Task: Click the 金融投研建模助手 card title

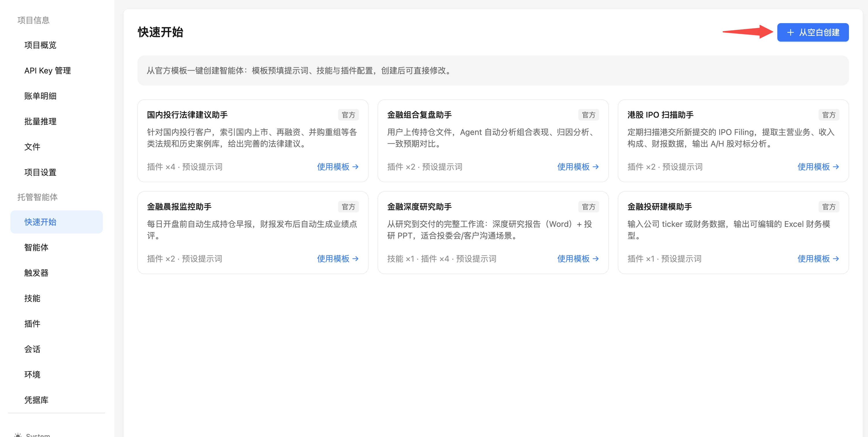Action: (x=660, y=207)
